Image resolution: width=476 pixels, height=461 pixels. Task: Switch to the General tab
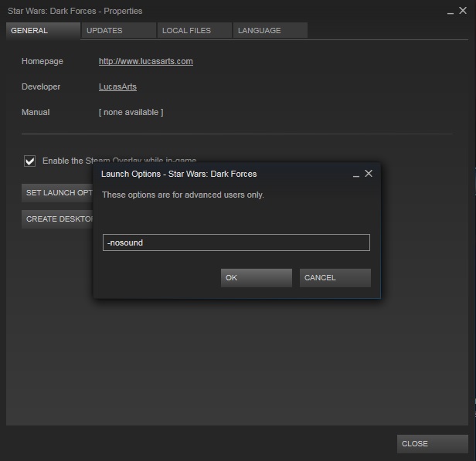pyautogui.click(x=43, y=31)
